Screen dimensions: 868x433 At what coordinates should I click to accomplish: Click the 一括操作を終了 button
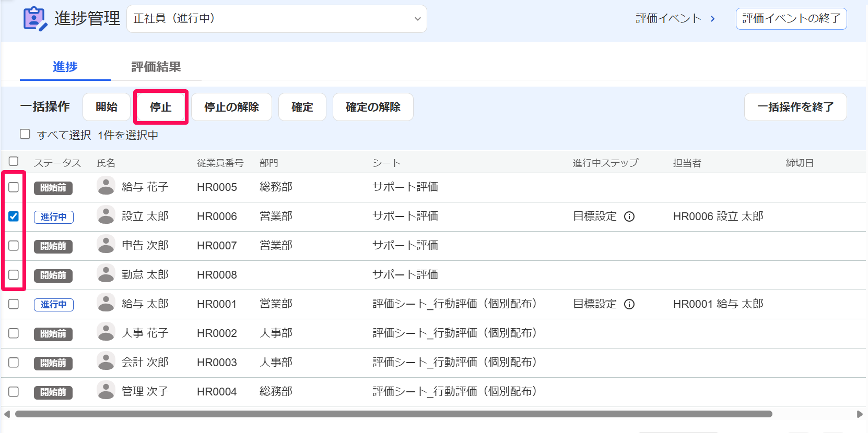coord(795,107)
